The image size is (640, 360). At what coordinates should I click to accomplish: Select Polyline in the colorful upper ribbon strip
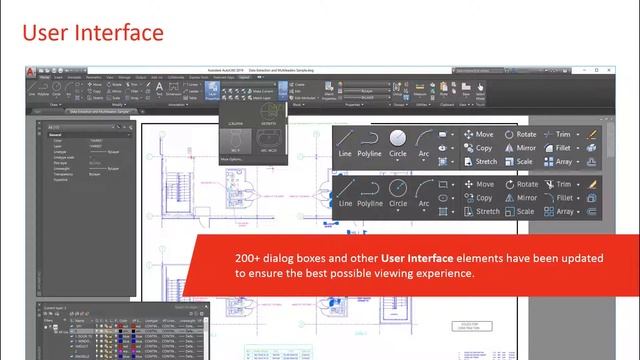[x=369, y=143]
